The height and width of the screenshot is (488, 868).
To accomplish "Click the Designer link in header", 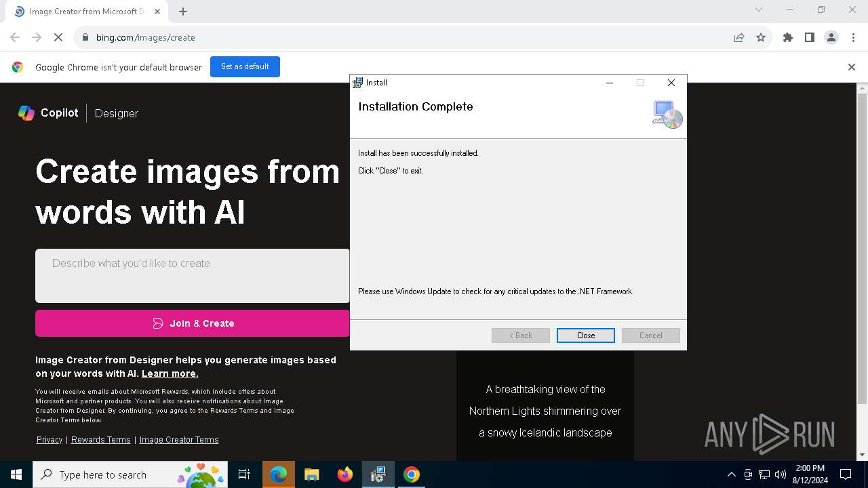I will (117, 113).
